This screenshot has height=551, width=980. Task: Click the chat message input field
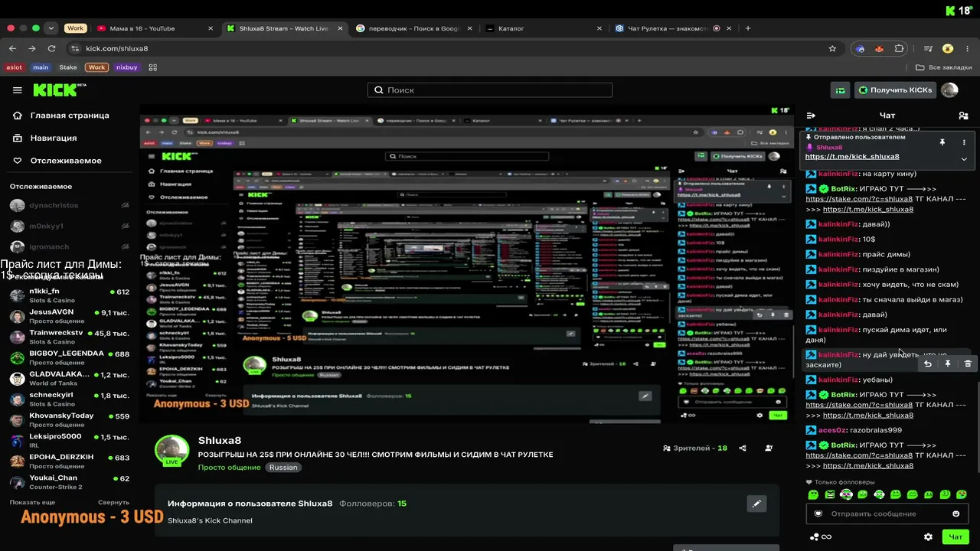point(887,514)
